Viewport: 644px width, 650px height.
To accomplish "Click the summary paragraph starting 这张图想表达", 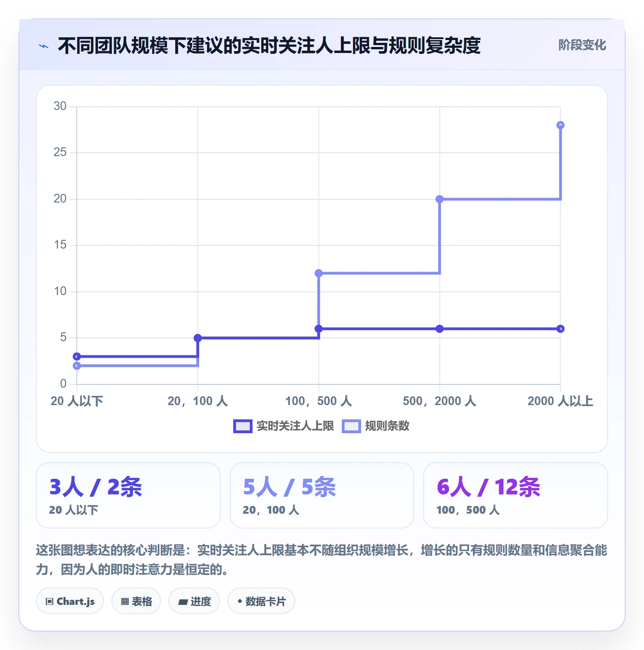I will click(x=322, y=560).
